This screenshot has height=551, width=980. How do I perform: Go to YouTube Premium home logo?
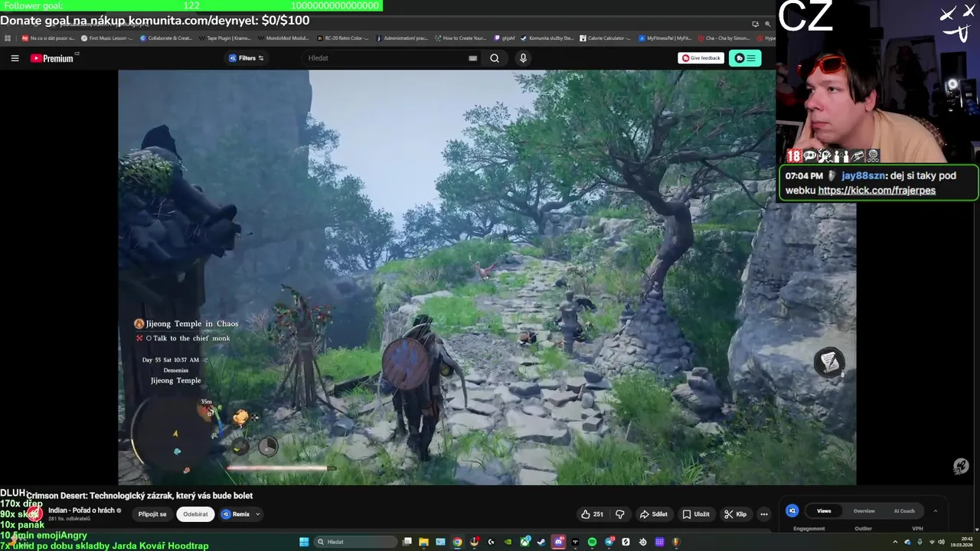[x=52, y=58]
